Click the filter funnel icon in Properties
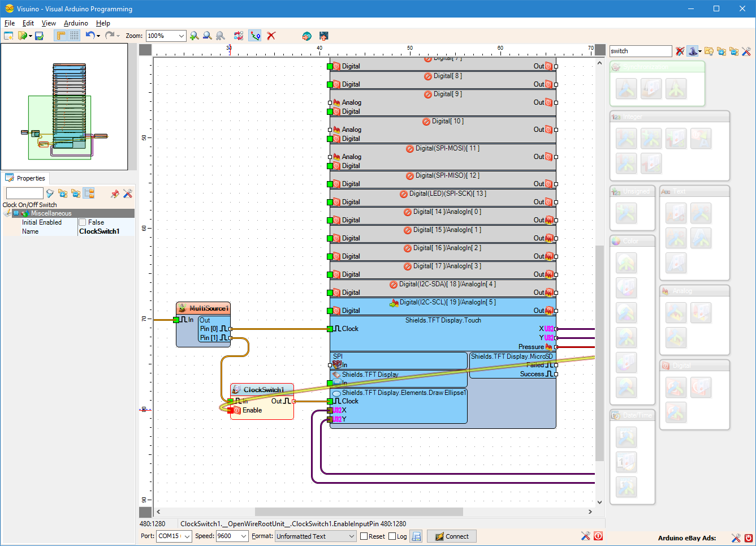Screen dimensions: 756x546 50,194
